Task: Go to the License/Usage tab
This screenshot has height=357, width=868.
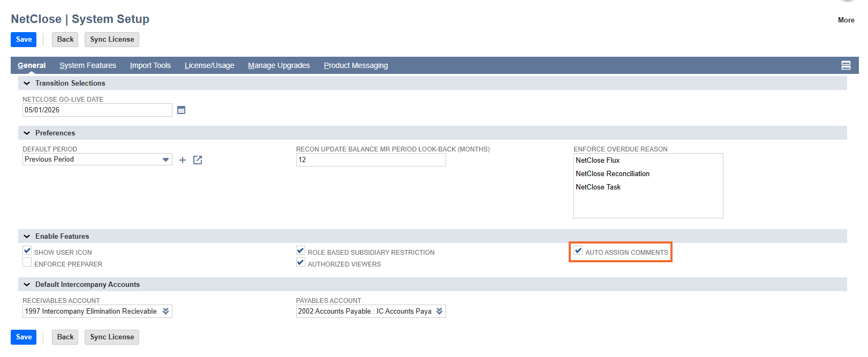Action: pyautogui.click(x=209, y=65)
